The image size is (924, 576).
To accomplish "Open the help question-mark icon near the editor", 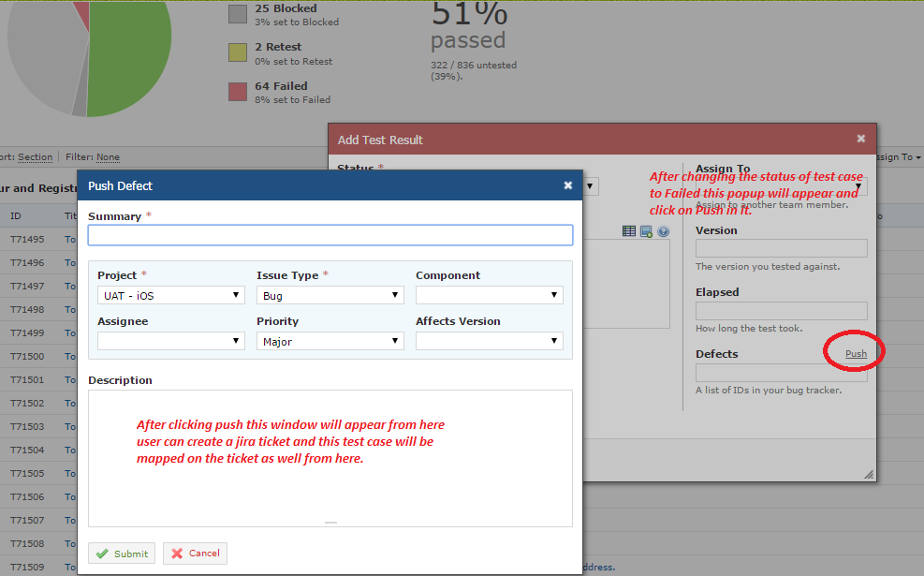I will pyautogui.click(x=663, y=231).
